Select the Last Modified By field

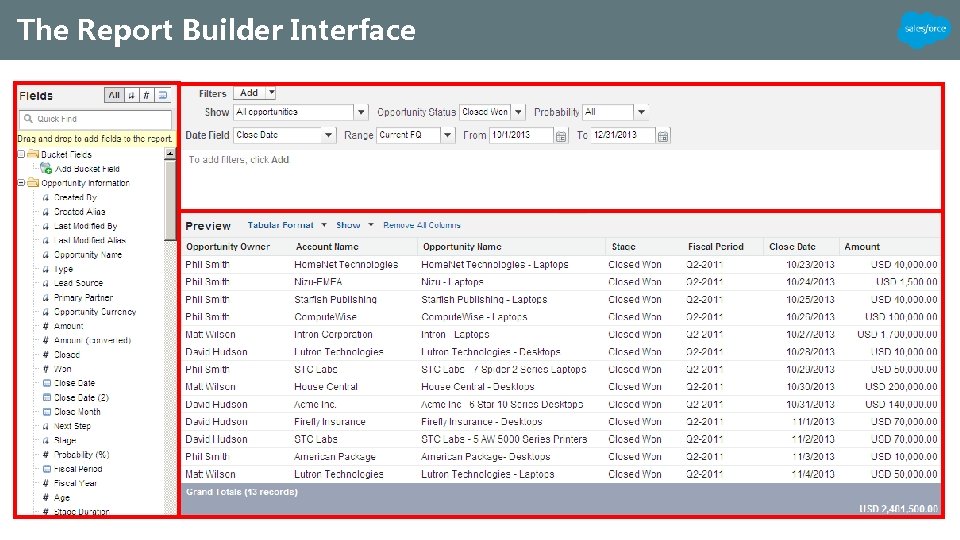click(86, 226)
